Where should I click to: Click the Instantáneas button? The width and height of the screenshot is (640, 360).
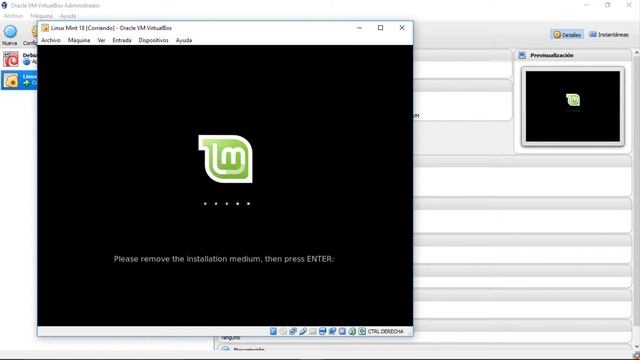(609, 35)
